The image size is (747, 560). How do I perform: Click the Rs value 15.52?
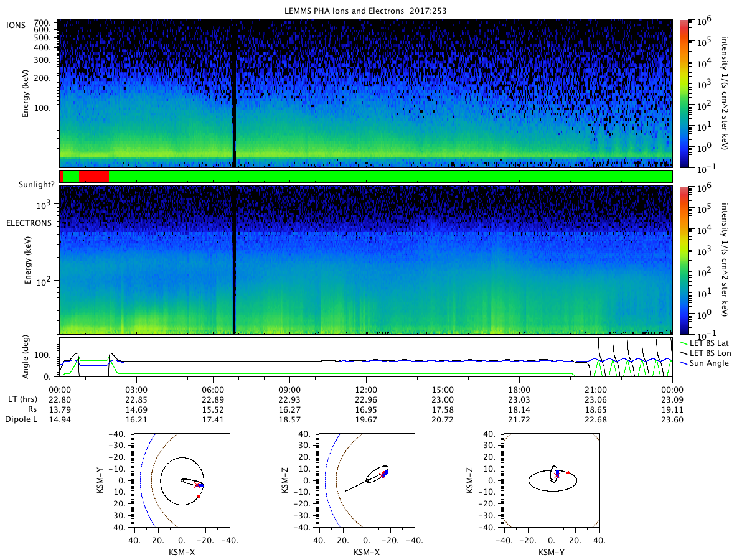pos(213,409)
